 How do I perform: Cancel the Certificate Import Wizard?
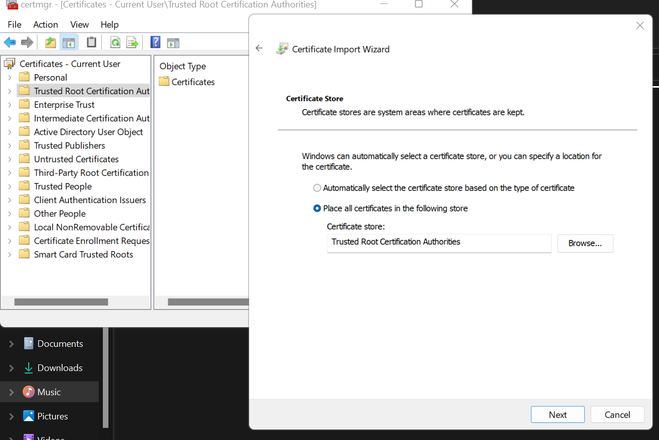[x=617, y=414]
